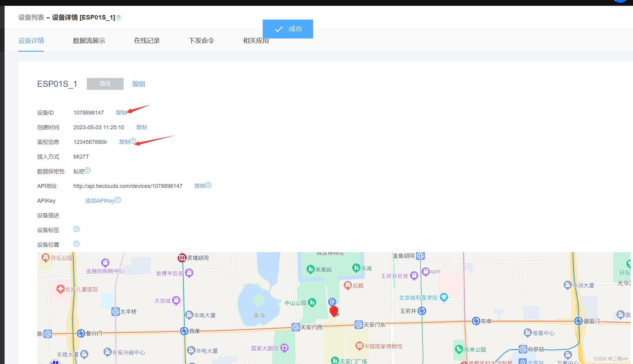Click the help icon beside 添加APIKey

(118, 200)
